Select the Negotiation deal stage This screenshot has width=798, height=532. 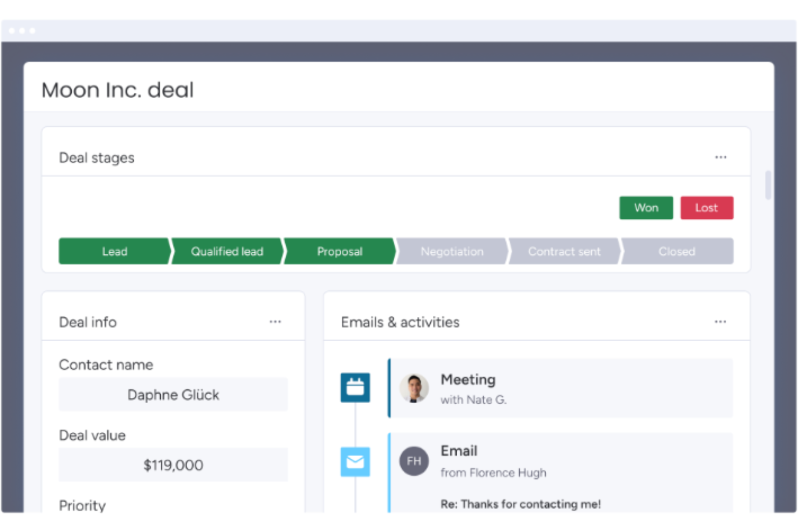452,251
